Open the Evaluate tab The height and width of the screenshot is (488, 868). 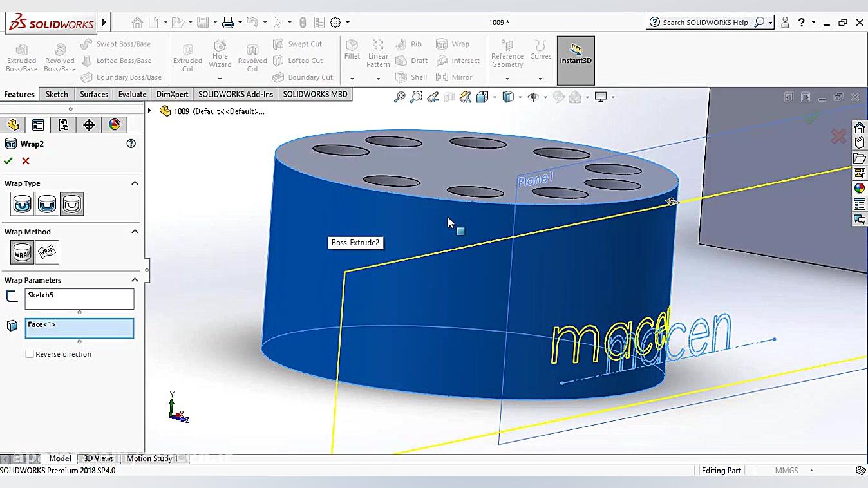point(132,94)
